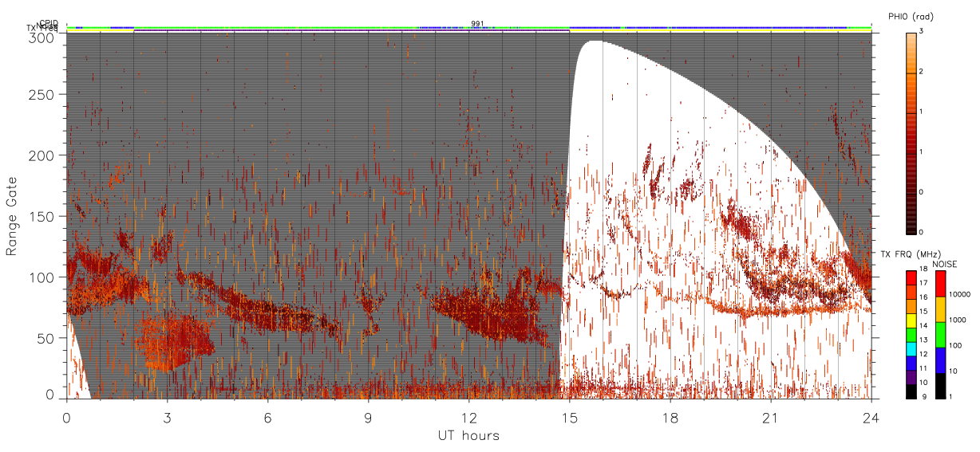Select the black noise level 1 swatch
Image resolution: width=980 pixels, height=452 pixels.
tap(940, 386)
